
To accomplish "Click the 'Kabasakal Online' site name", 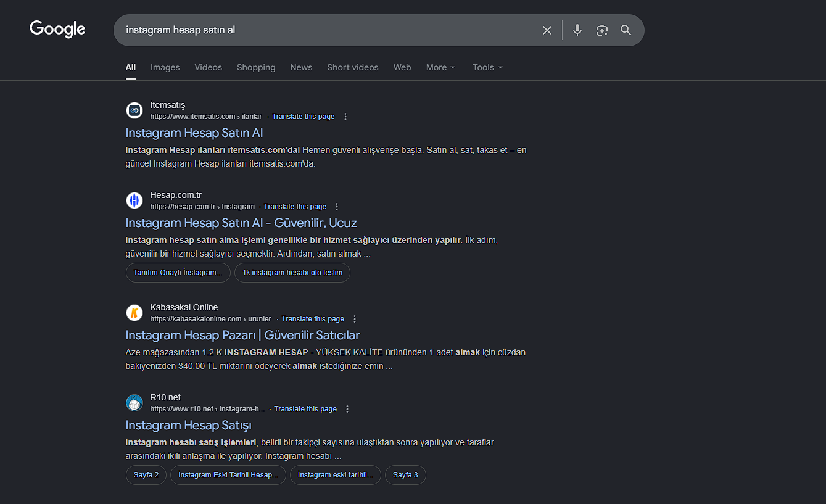I will point(184,307).
